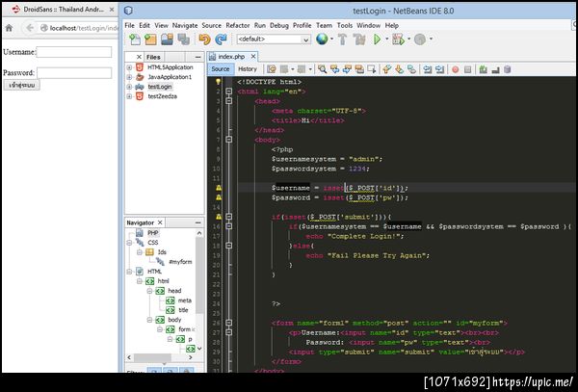Screen dimensions: 578x392
Task: Open the File menu
Action: [129, 25]
